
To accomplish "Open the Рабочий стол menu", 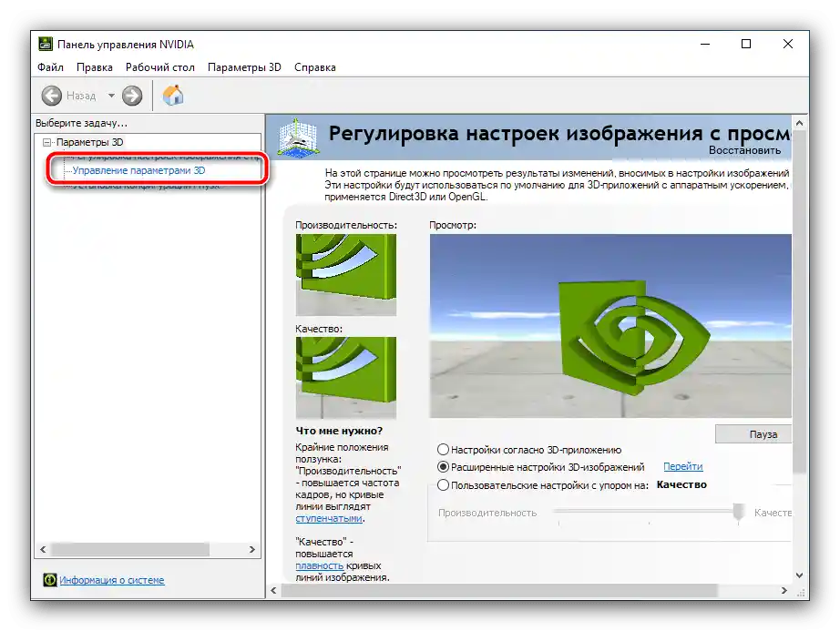I will point(159,67).
